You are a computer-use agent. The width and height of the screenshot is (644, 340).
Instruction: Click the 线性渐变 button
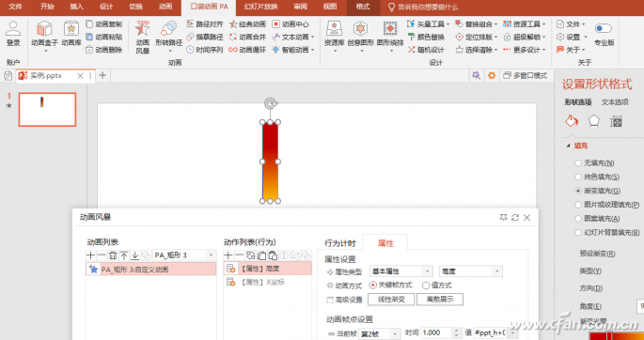391,300
